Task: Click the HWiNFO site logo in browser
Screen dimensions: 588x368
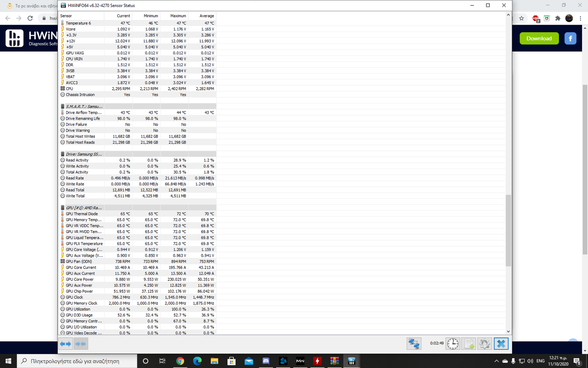Action: click(32, 38)
